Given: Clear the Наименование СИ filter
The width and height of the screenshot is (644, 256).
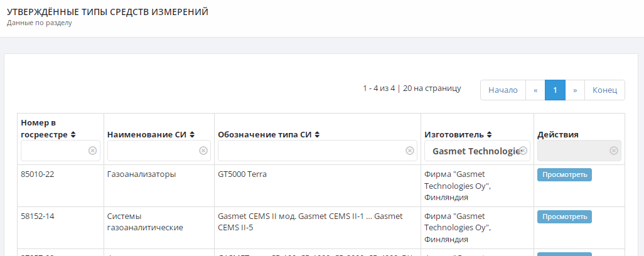Looking at the screenshot, I should 203,151.
